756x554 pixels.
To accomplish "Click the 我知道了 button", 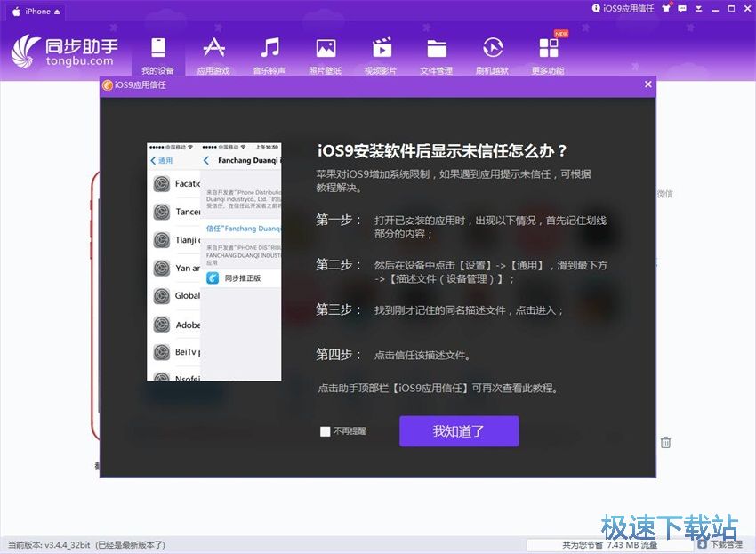I will 459,431.
